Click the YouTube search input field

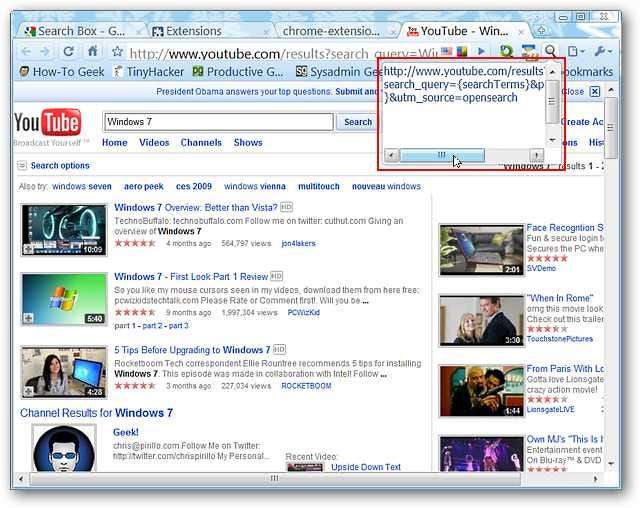pos(219,122)
